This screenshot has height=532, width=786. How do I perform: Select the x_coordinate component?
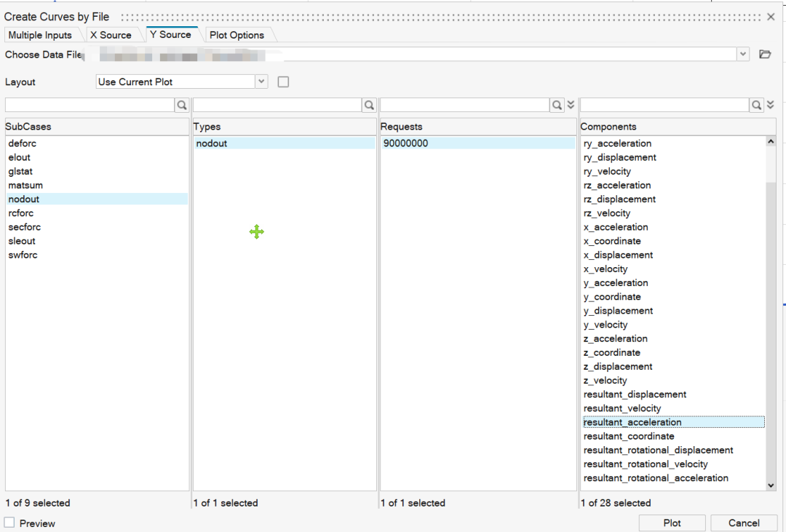point(674,241)
